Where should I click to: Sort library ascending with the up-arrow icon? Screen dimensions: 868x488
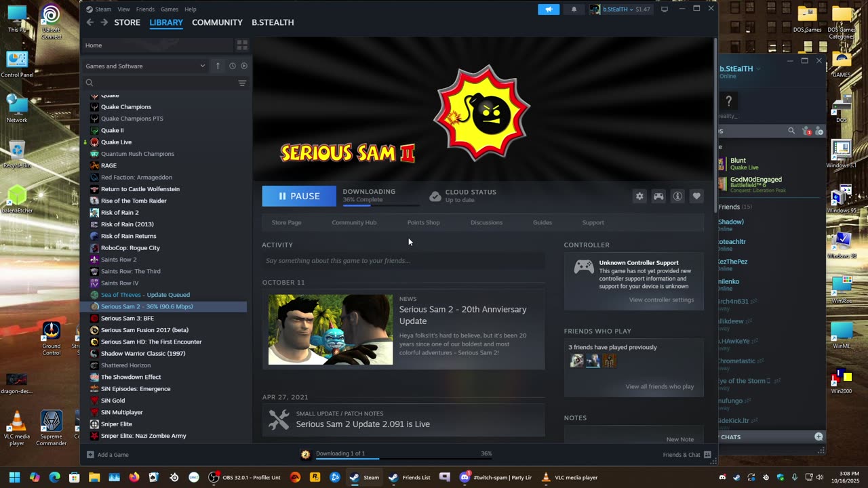218,66
